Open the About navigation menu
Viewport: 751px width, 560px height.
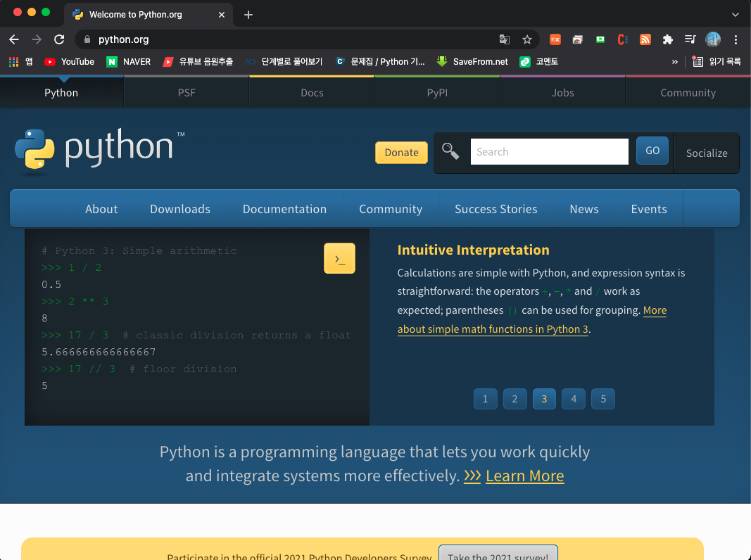coord(101,209)
